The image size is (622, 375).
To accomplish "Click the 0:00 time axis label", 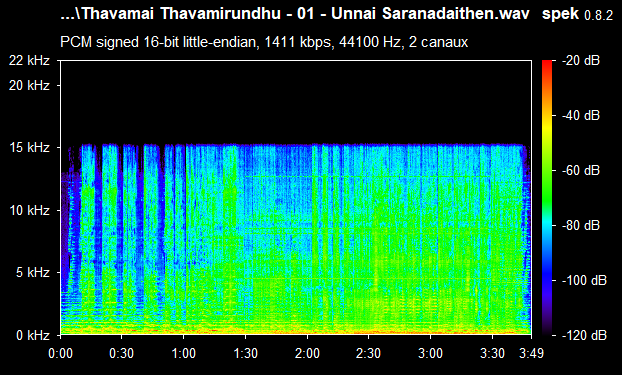I will [x=61, y=353].
